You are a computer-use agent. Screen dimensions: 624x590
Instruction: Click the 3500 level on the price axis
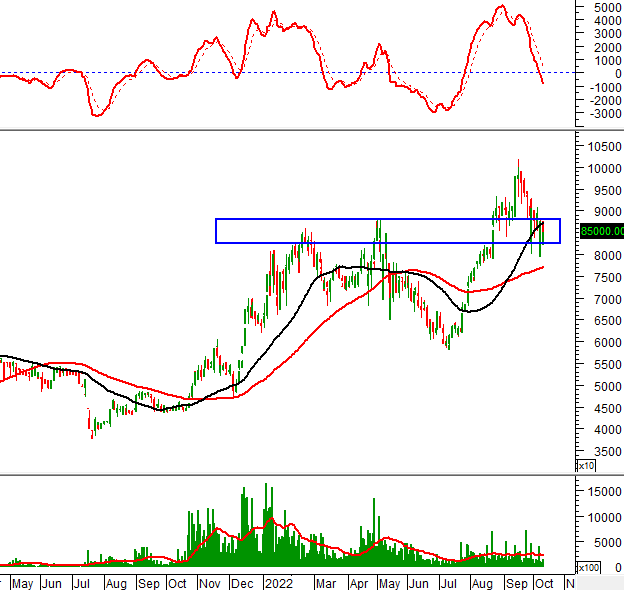[x=607, y=452]
